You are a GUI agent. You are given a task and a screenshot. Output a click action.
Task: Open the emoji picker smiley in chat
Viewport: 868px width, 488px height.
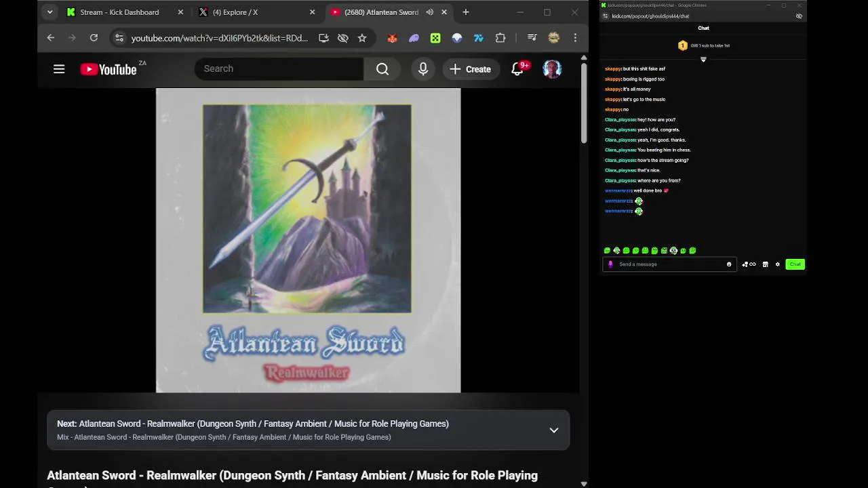pos(729,264)
